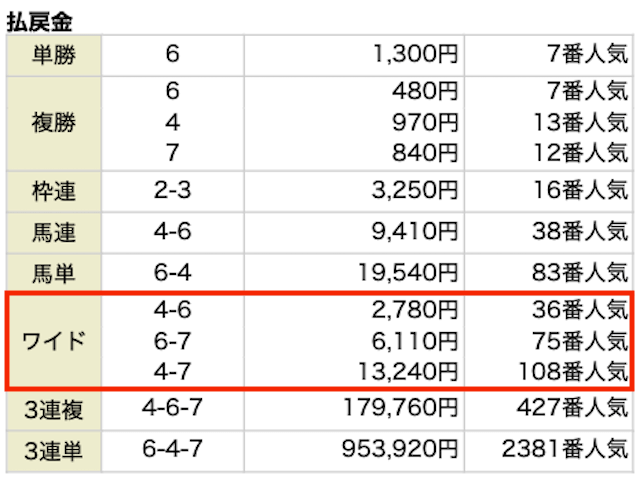Click the 枠連 label cell

54,192
